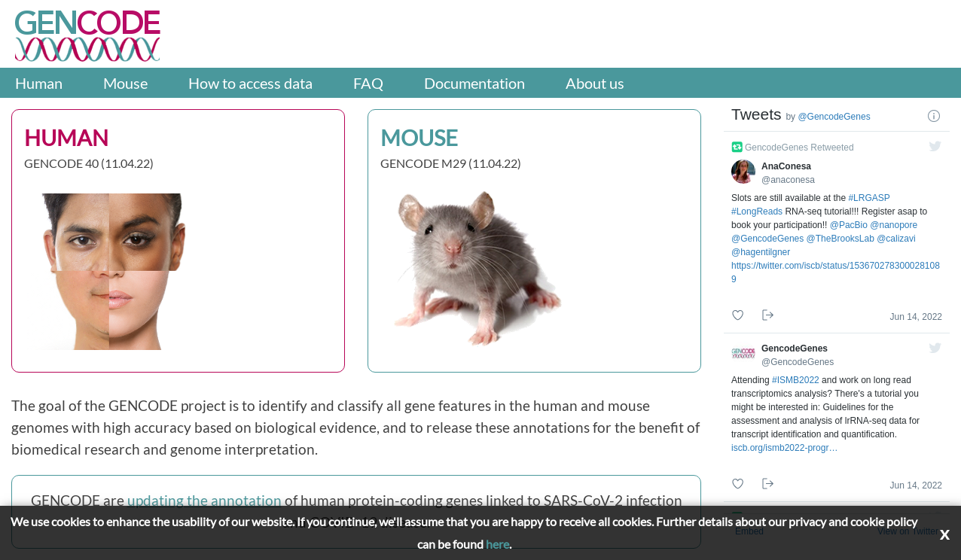Click the gray mouse image
The width and height of the screenshot is (961, 560).
[476, 268]
